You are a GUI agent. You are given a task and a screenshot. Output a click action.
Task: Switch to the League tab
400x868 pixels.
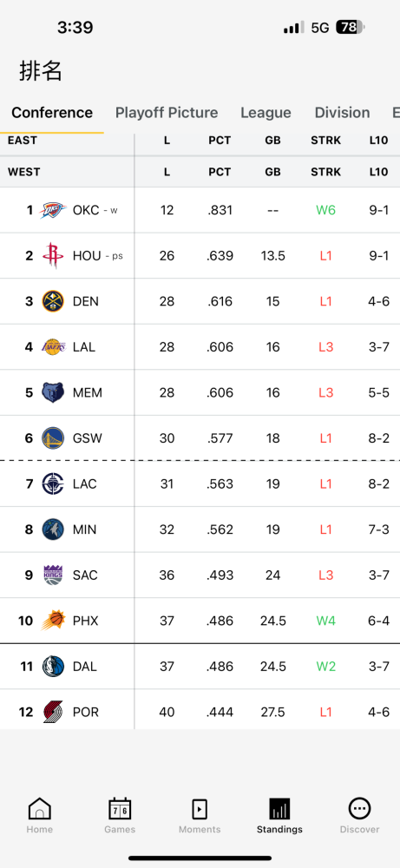266,113
